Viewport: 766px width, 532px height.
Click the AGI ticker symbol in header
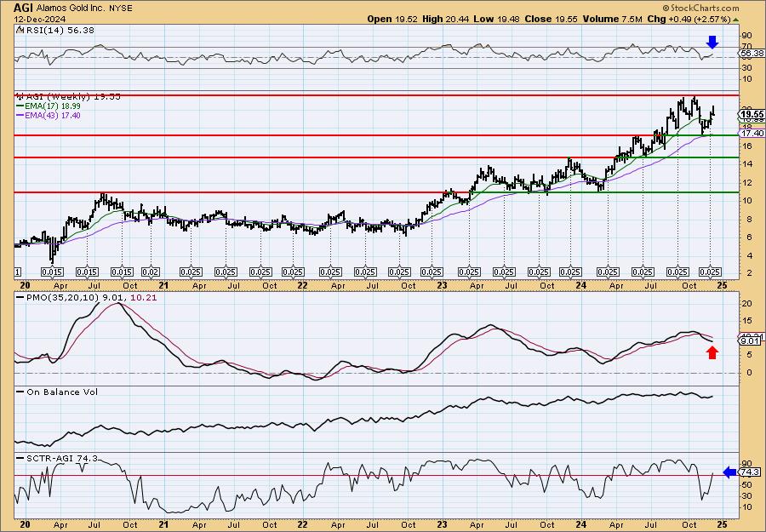(x=23, y=8)
